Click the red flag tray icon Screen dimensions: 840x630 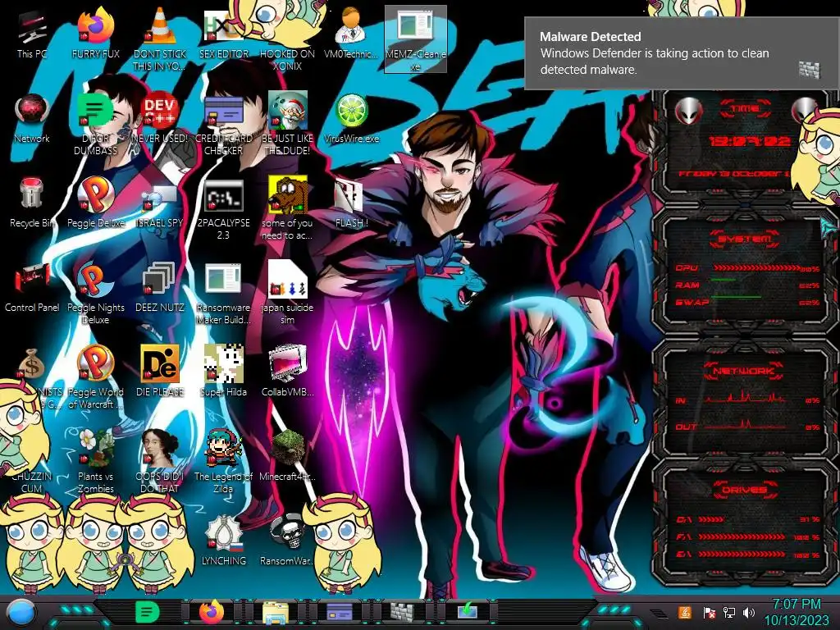tap(710, 613)
